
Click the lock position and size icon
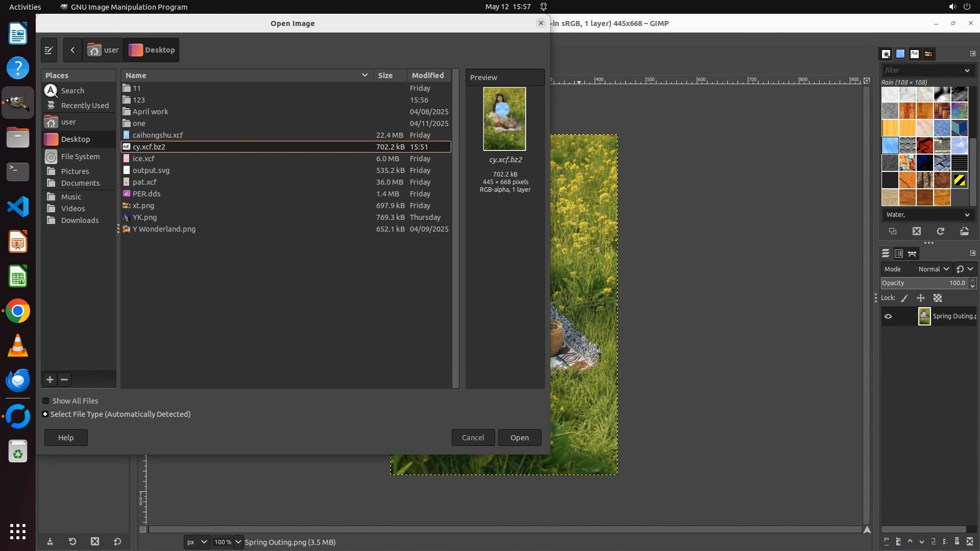(921, 298)
